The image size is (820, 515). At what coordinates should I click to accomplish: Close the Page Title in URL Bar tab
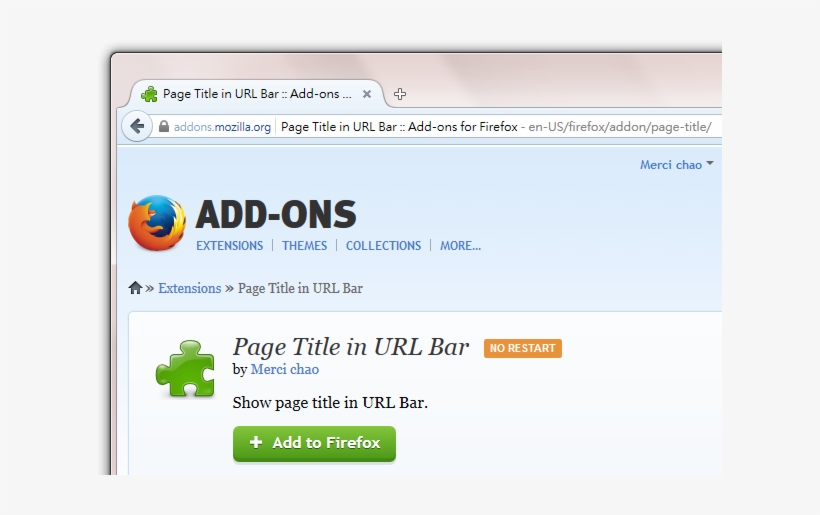(x=367, y=94)
